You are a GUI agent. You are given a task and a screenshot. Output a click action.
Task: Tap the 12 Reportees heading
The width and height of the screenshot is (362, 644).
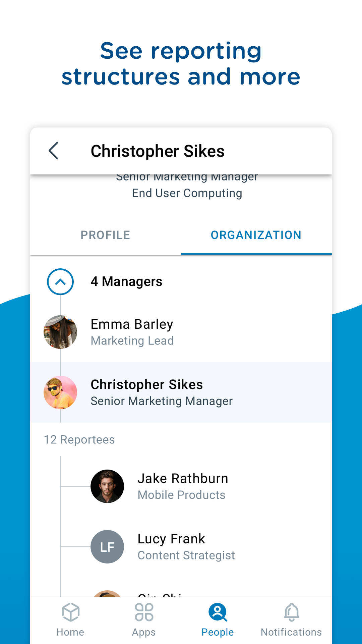pyautogui.click(x=79, y=439)
